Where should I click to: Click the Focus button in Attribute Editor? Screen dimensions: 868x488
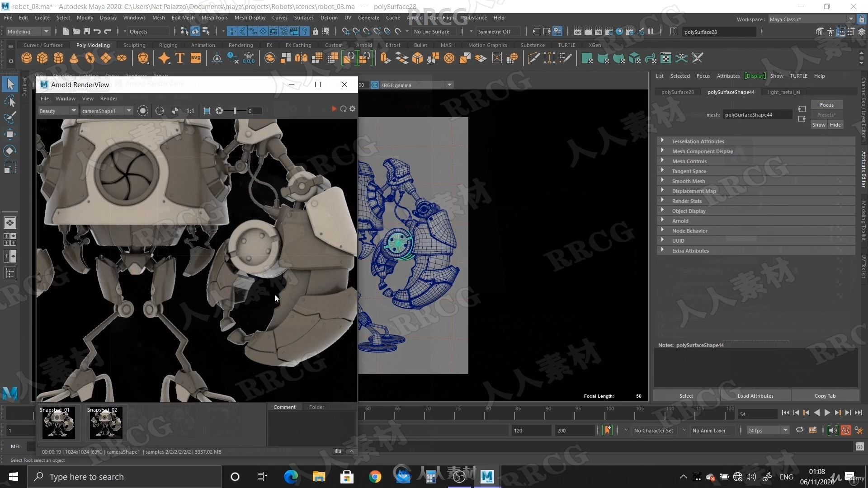tap(827, 104)
